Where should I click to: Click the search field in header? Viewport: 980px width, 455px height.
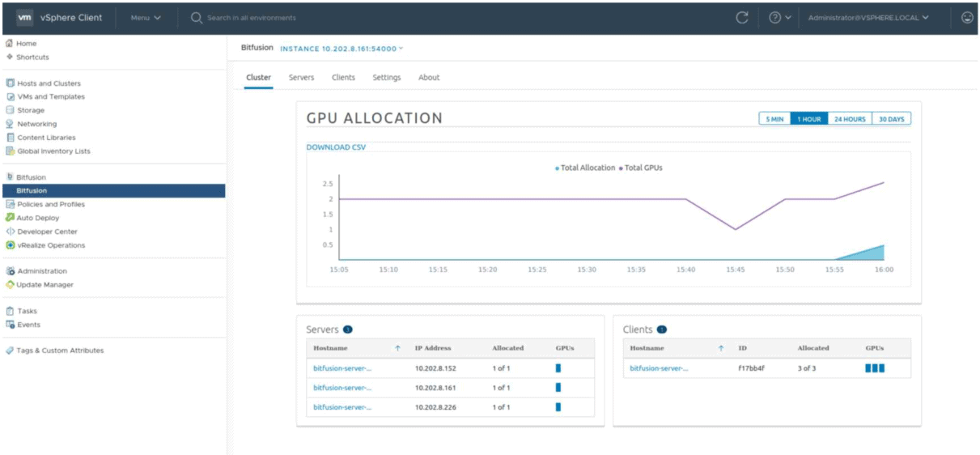[x=251, y=18]
